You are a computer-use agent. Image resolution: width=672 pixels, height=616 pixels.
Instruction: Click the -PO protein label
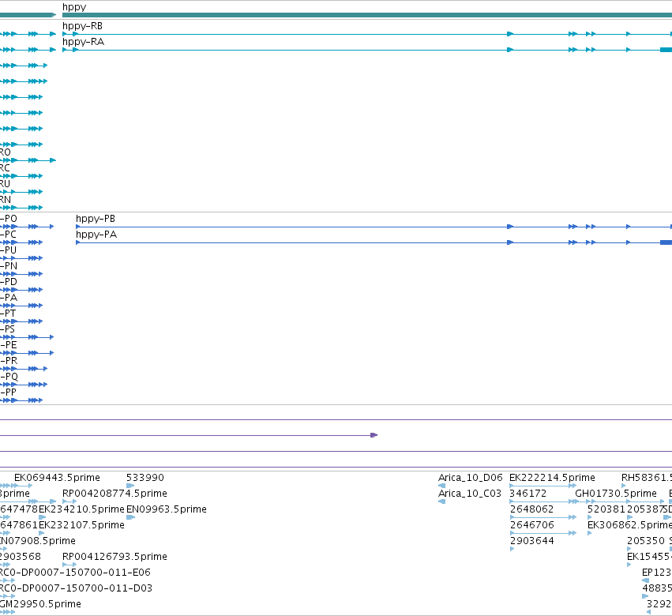(9, 219)
